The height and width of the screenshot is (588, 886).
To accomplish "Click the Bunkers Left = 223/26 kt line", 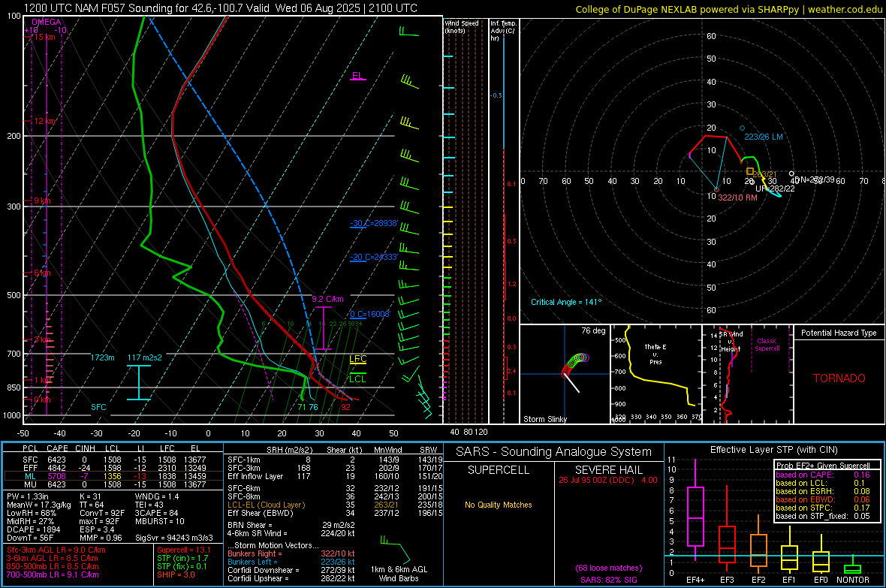I will (291, 562).
